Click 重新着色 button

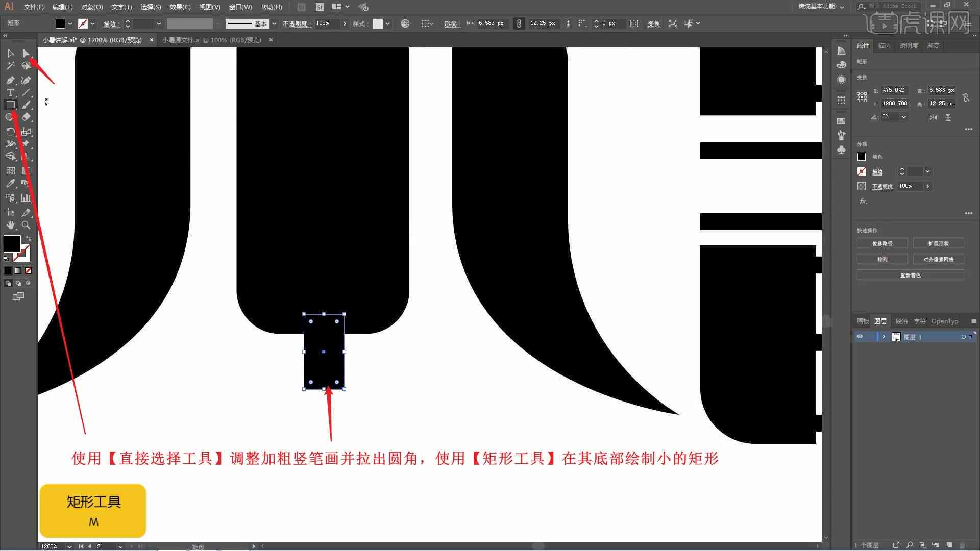pos(911,274)
